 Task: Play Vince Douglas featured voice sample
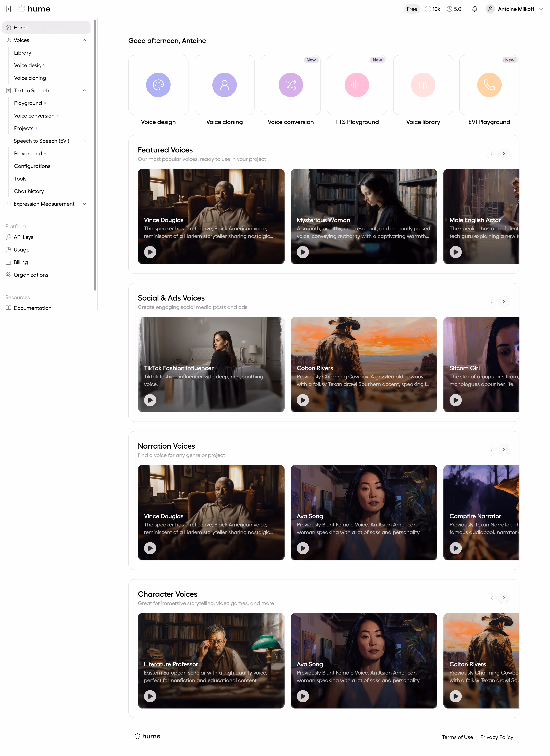[150, 252]
